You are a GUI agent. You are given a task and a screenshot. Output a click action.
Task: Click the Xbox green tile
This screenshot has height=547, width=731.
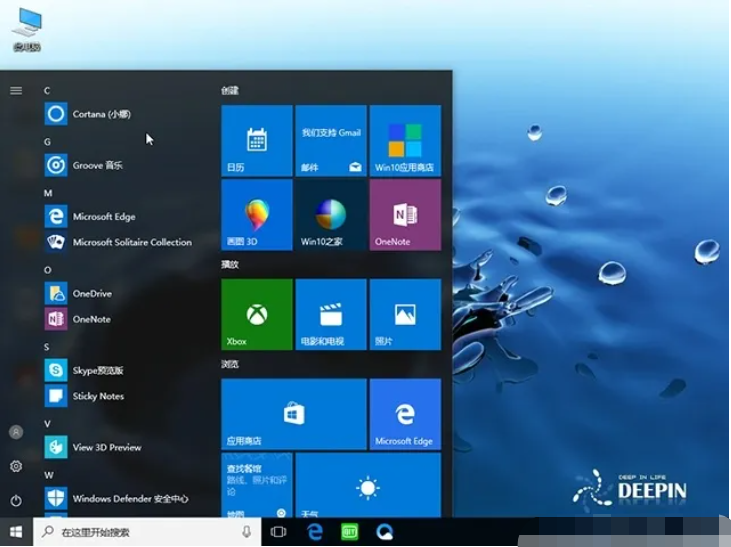(257, 314)
